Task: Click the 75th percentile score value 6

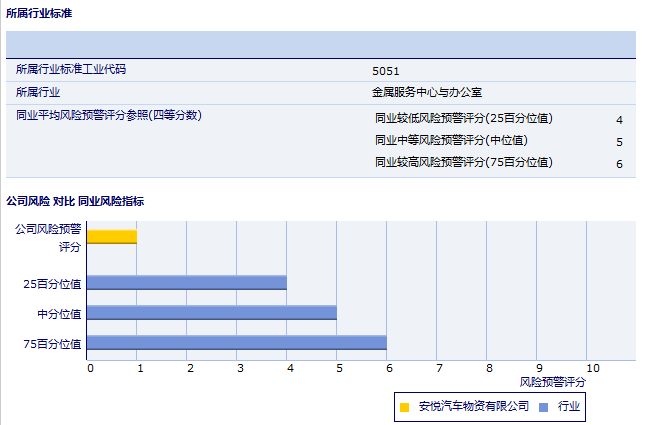Action: click(x=619, y=164)
